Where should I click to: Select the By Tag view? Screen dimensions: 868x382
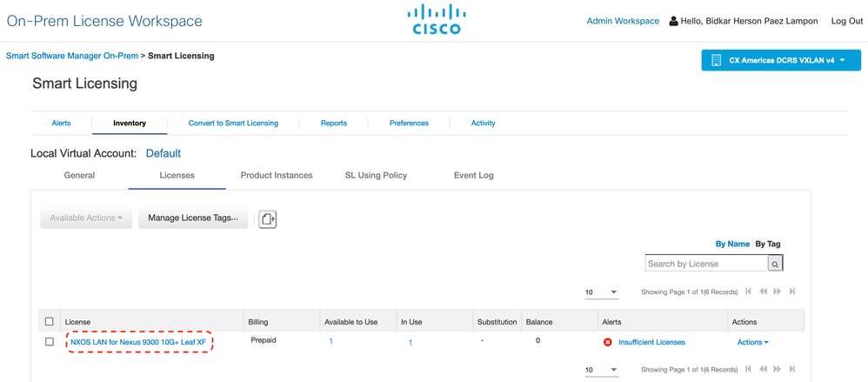click(x=768, y=244)
